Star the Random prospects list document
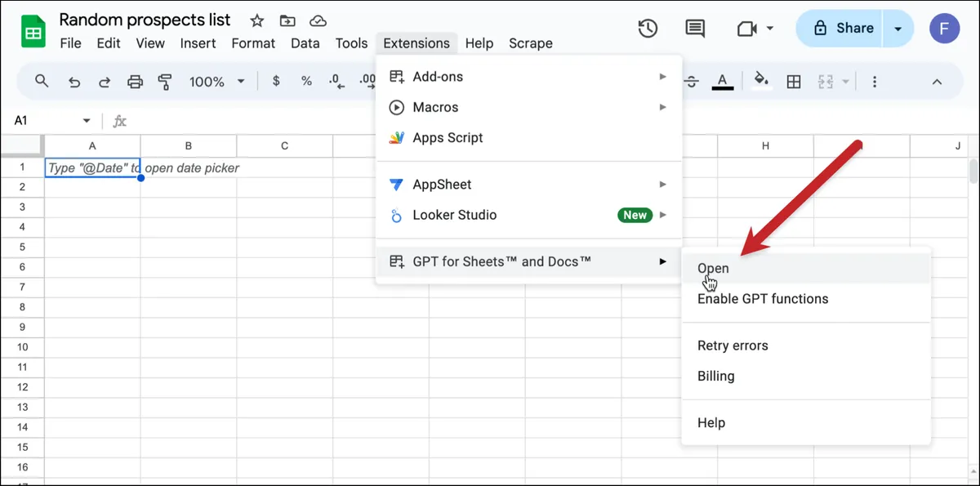 pyautogui.click(x=256, y=20)
